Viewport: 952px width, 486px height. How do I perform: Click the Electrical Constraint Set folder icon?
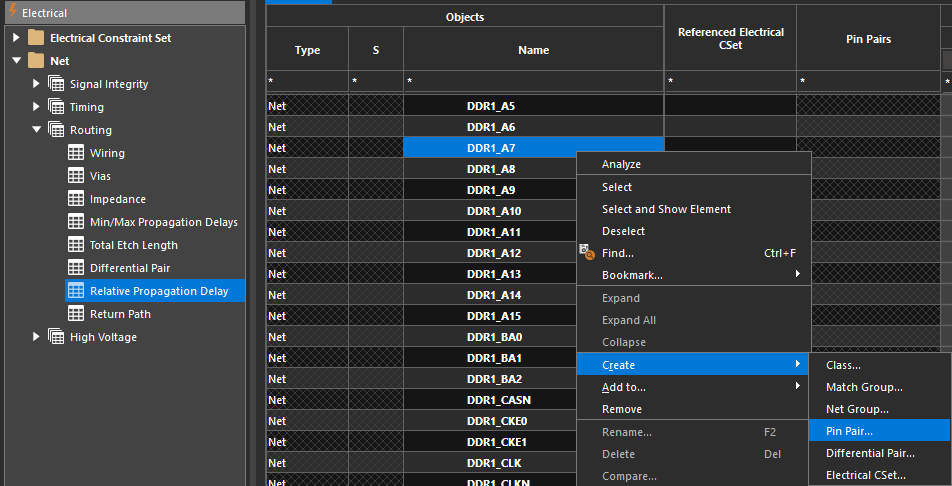coord(37,38)
